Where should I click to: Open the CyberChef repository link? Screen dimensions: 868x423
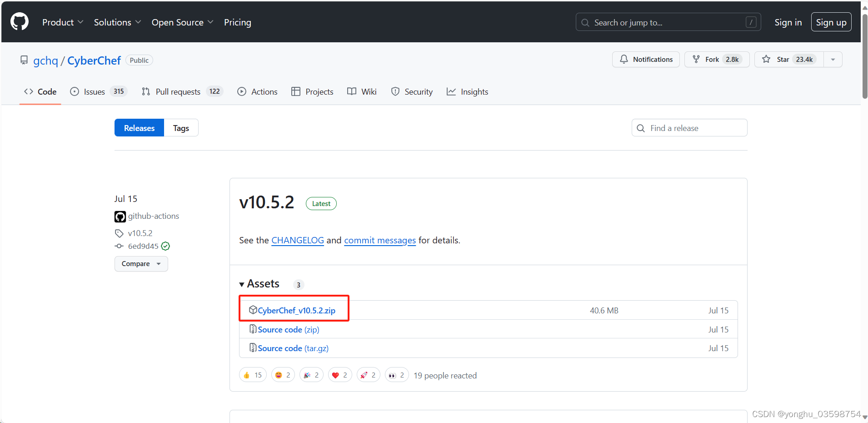[94, 60]
